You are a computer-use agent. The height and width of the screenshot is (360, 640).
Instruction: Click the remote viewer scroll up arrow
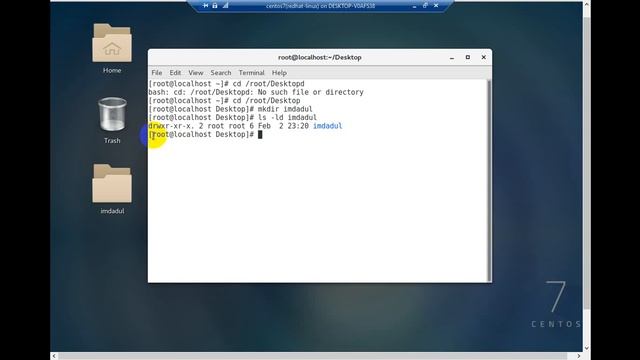pos(587,4)
